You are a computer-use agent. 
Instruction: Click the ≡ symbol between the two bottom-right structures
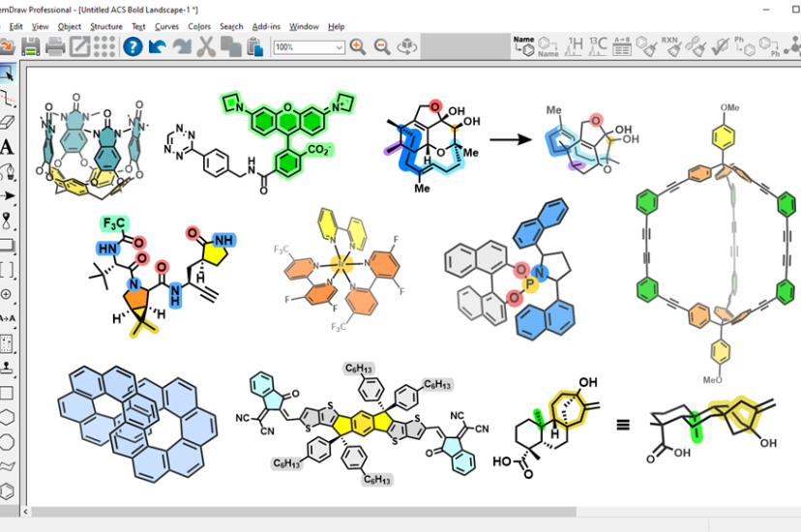click(x=623, y=425)
